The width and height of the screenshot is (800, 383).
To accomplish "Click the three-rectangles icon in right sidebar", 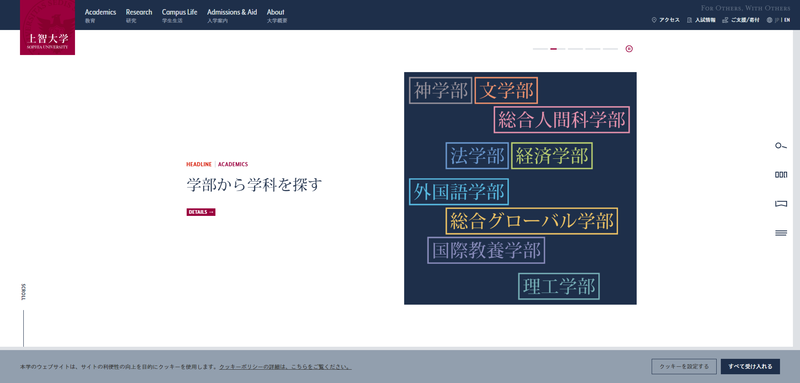I will [781, 175].
